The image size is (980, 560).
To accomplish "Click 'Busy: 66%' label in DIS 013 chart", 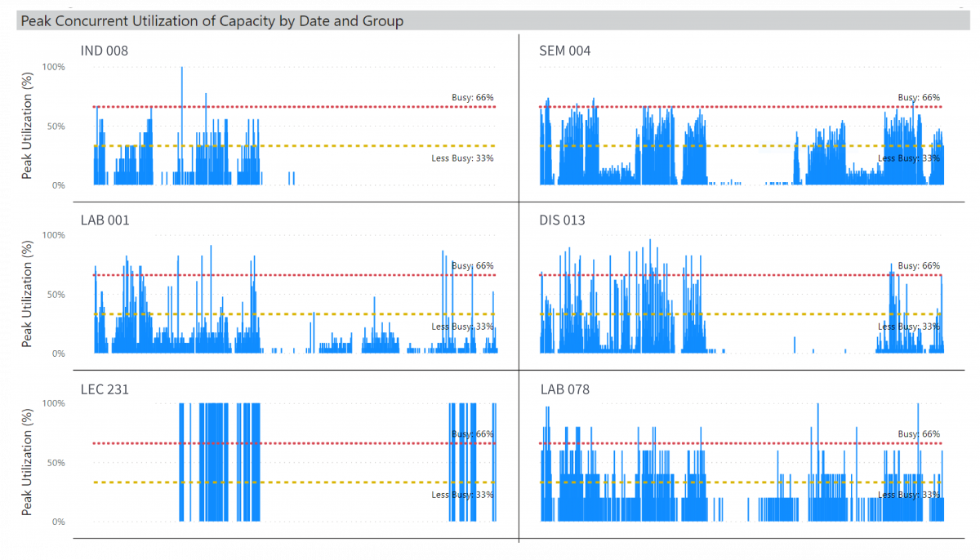I will click(919, 266).
